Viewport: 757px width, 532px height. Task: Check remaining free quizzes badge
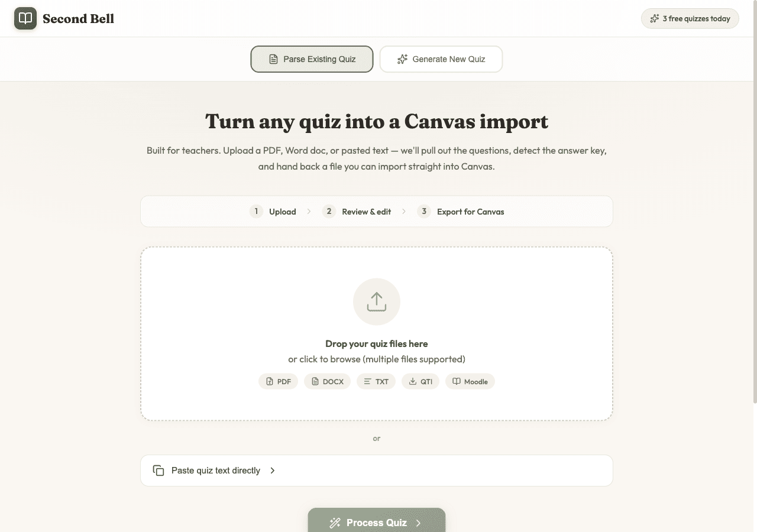[690, 18]
